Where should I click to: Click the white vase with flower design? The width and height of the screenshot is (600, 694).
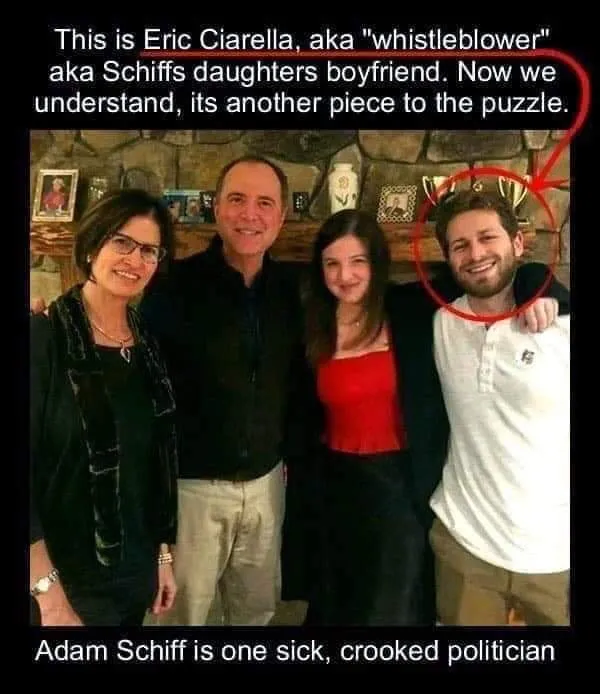click(343, 187)
